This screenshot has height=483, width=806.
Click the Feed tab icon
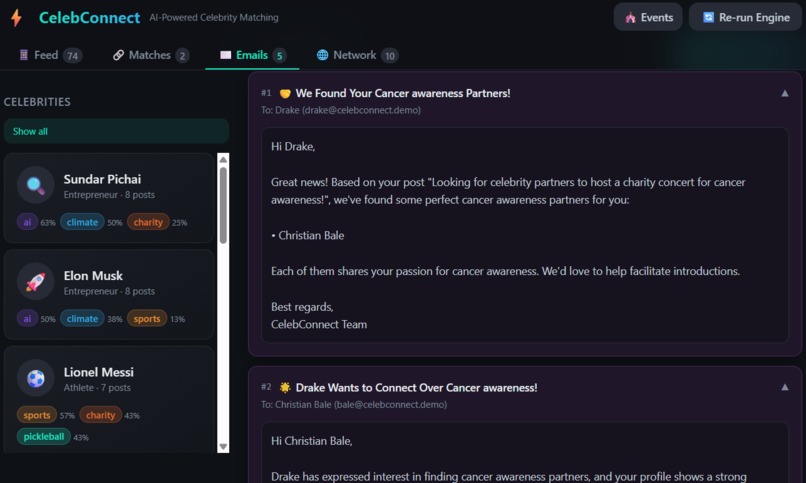(x=24, y=55)
